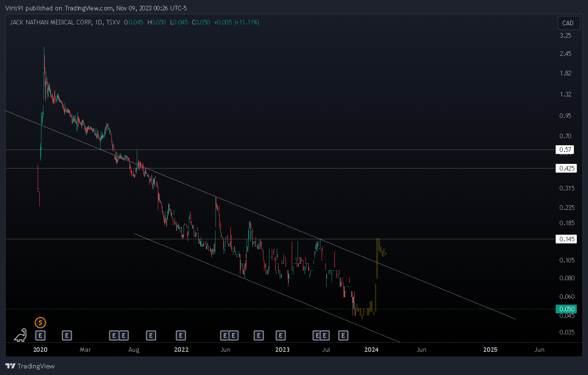Click the earnings E marker closest above Mar

(67, 336)
